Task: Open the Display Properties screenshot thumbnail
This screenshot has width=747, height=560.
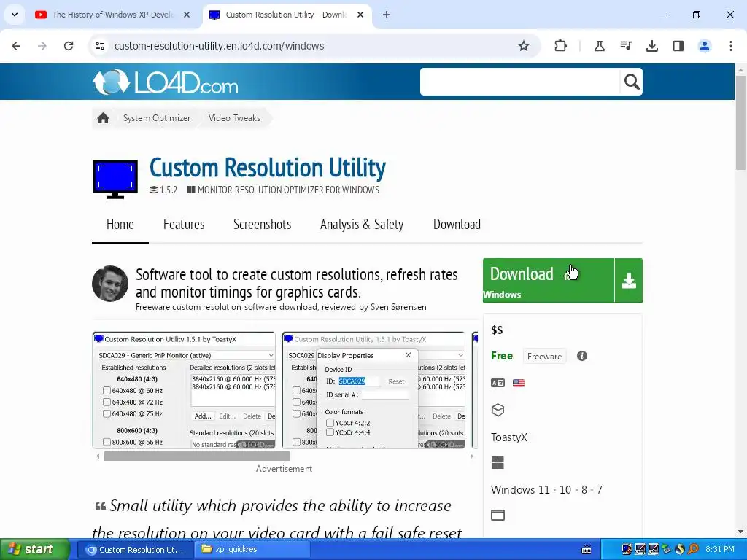Action: tap(373, 391)
